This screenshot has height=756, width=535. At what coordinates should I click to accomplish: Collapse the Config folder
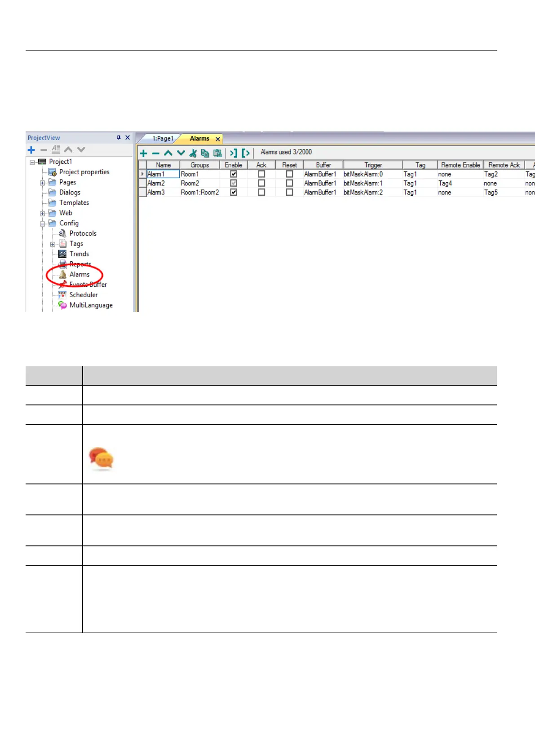point(42,224)
